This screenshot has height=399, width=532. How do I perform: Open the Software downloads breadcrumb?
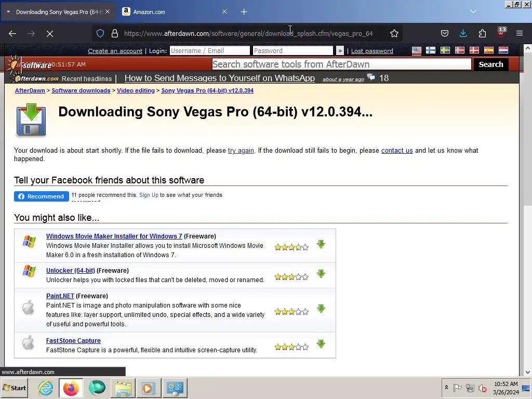click(81, 90)
